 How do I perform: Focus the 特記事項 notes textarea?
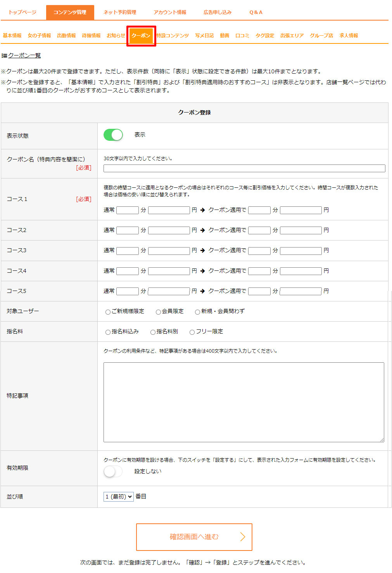point(243,402)
